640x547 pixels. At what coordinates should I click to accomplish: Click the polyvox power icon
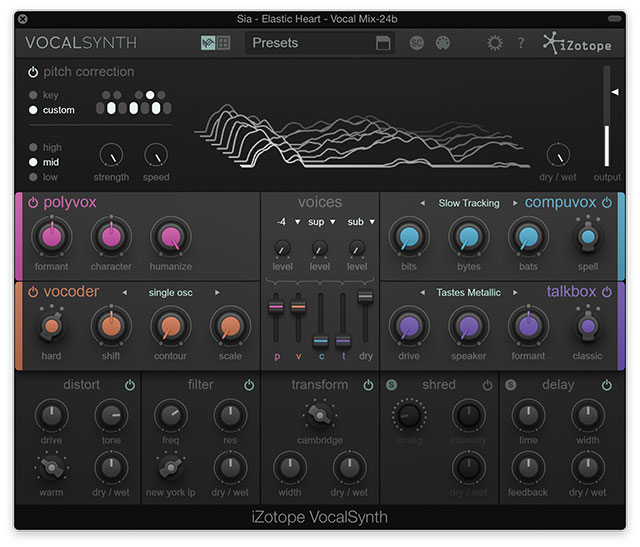(x=33, y=203)
